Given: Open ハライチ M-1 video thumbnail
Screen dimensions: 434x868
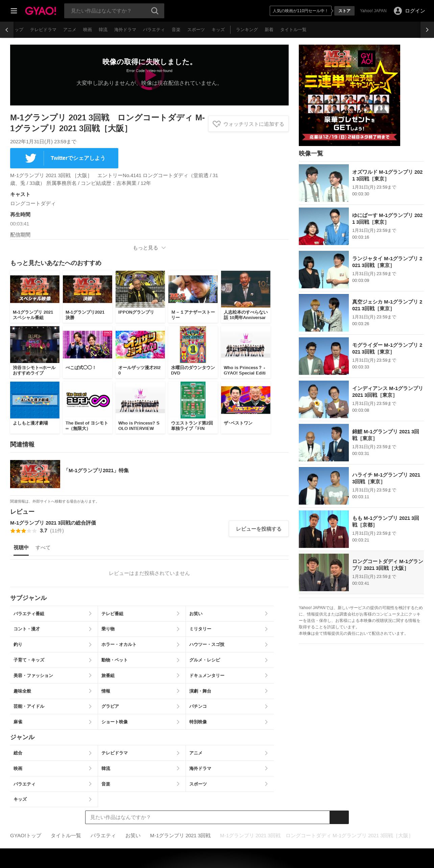Looking at the screenshot, I should tap(324, 486).
